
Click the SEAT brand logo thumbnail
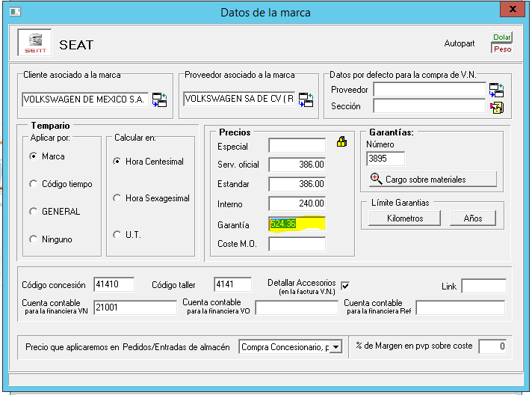click(x=34, y=43)
